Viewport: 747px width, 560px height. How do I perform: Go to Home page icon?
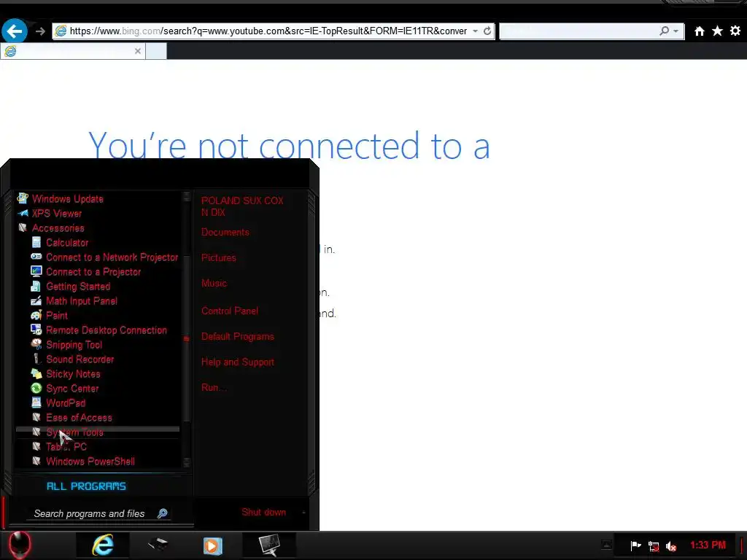click(x=699, y=31)
